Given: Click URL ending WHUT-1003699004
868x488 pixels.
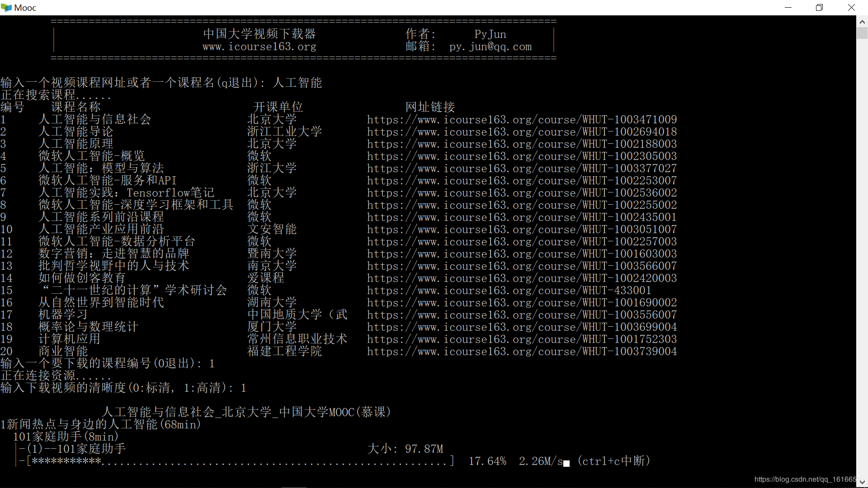Looking at the screenshot, I should (522, 327).
